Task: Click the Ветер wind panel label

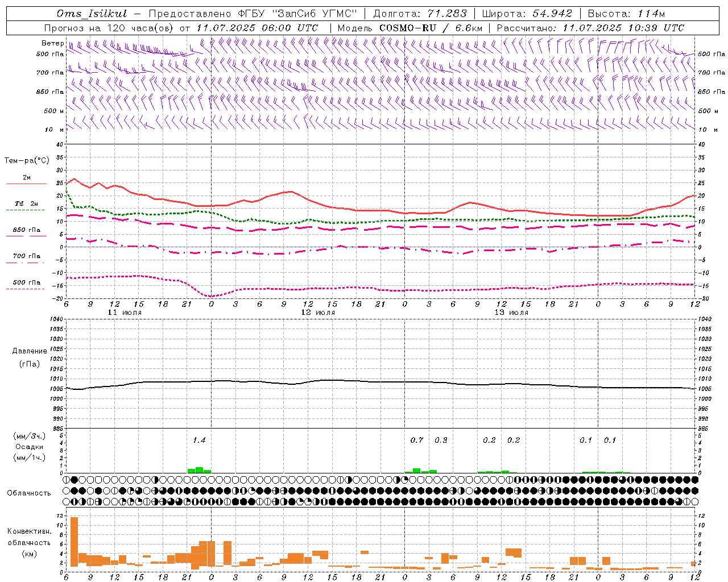Action: coord(52,43)
